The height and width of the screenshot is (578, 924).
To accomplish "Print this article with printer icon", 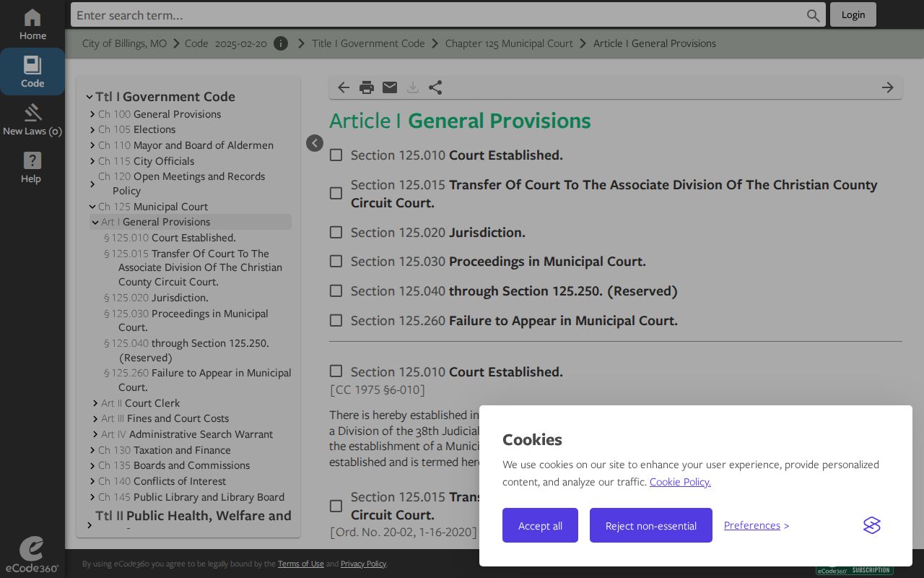I will [367, 87].
